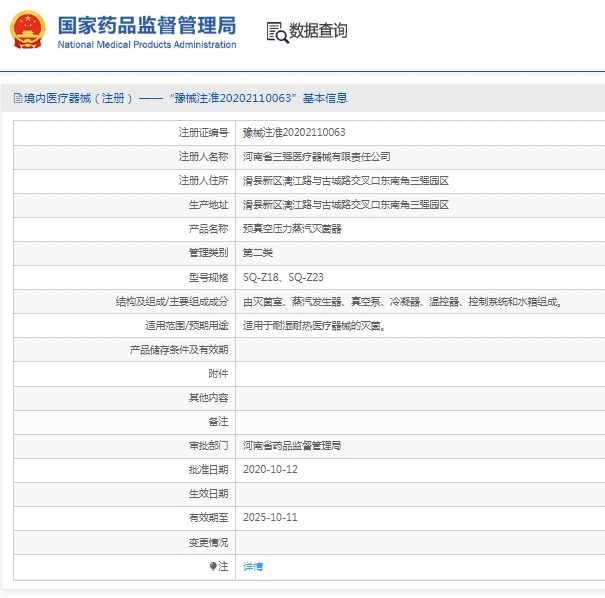Select model value SQ-Z18、SQ-Z23
Image resolution: width=605 pixels, height=598 pixels.
point(283,277)
